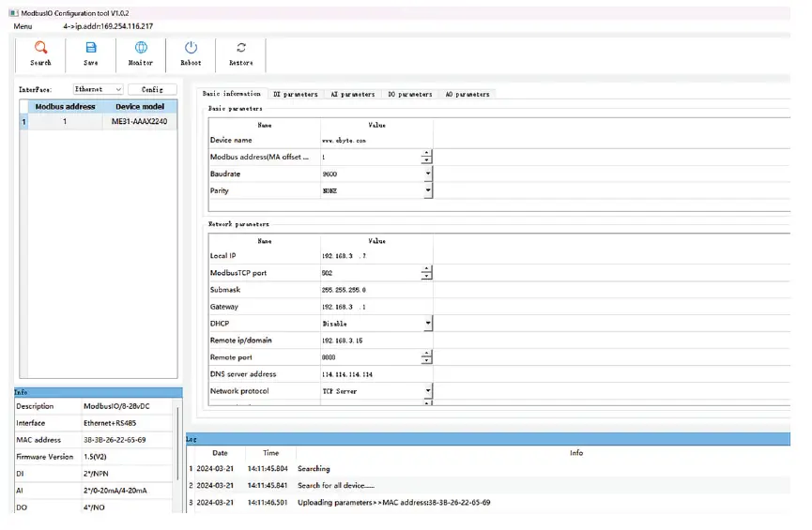
Task: Open the Monitor globe icon
Action: [x=141, y=48]
